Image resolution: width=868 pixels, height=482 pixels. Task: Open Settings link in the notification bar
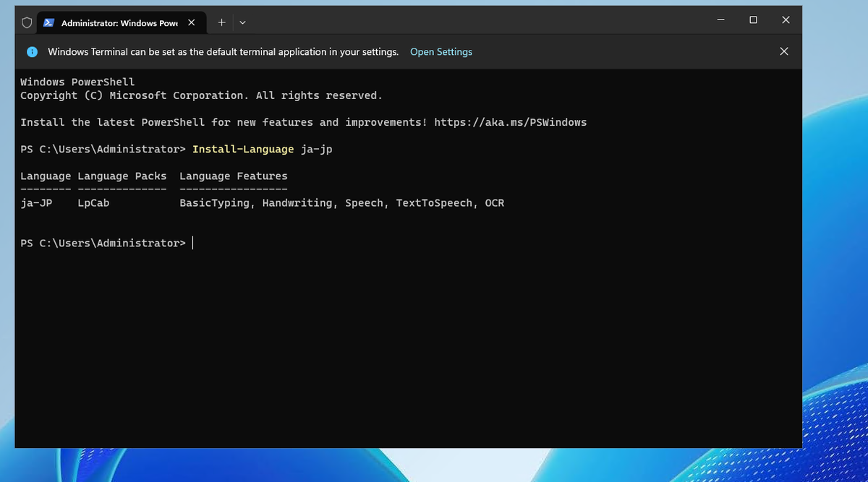click(x=441, y=52)
